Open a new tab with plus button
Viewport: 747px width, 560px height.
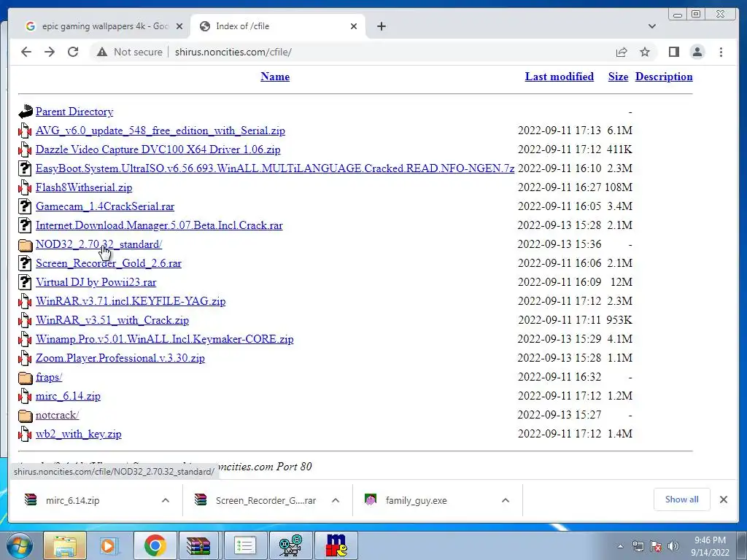click(x=381, y=26)
